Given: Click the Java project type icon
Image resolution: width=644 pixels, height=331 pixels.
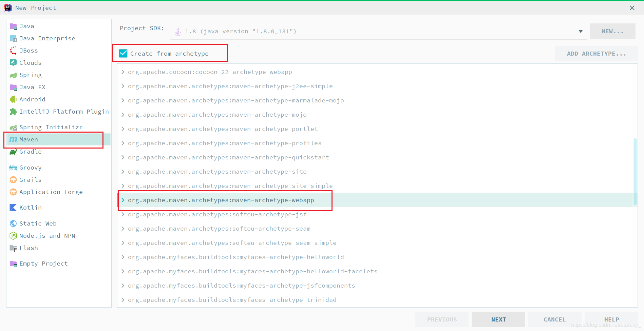Looking at the screenshot, I should click(x=13, y=26).
